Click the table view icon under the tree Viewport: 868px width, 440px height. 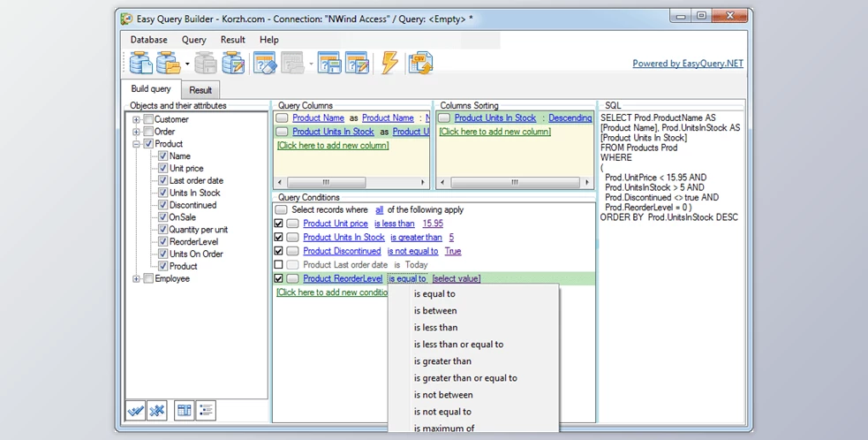coord(185,411)
